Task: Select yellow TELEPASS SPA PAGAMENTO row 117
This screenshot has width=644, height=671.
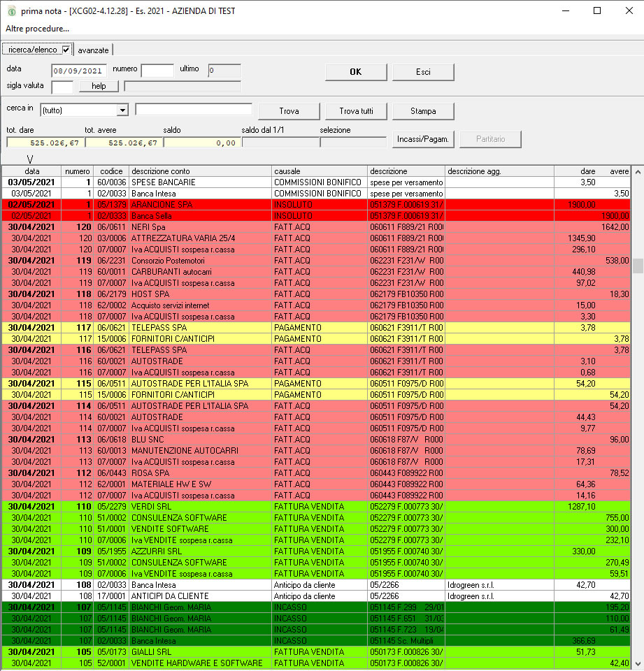Action: pyautogui.click(x=316, y=327)
